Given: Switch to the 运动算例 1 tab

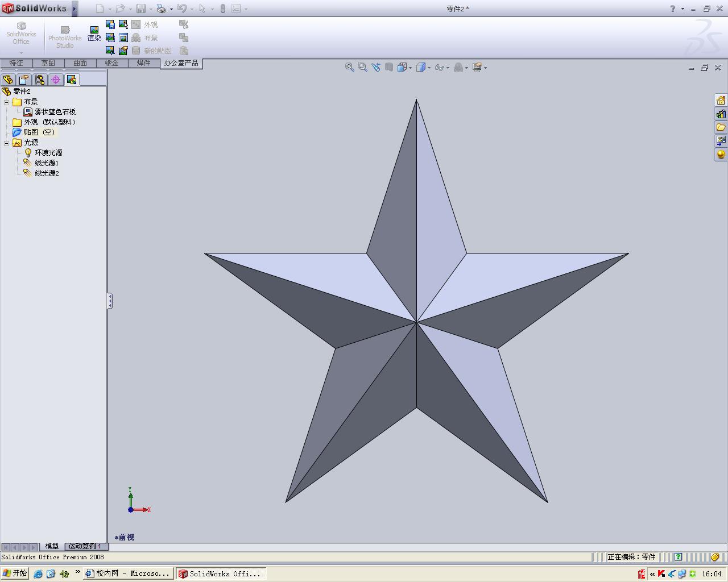Looking at the screenshot, I should coord(85,546).
